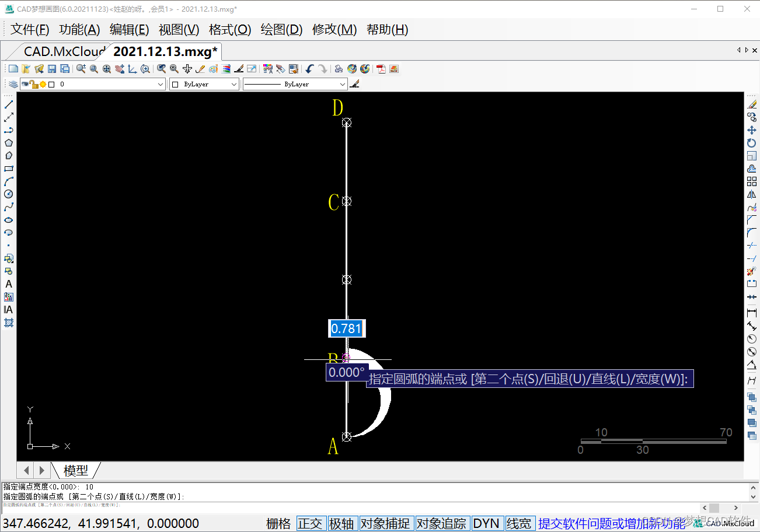Export drawing with the PDF icon
Screen dimensions: 760x532
click(x=381, y=69)
